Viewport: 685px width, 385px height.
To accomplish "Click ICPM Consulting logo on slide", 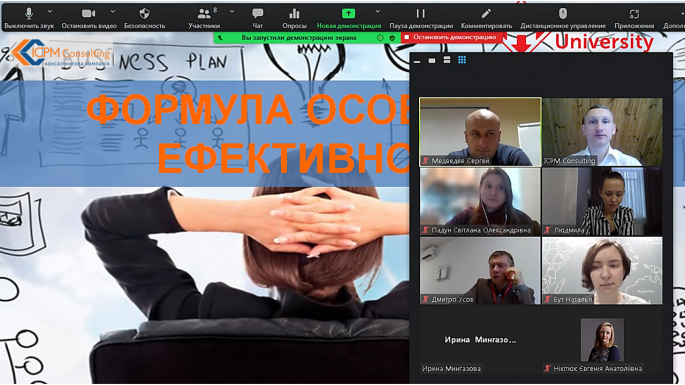I will click(61, 53).
